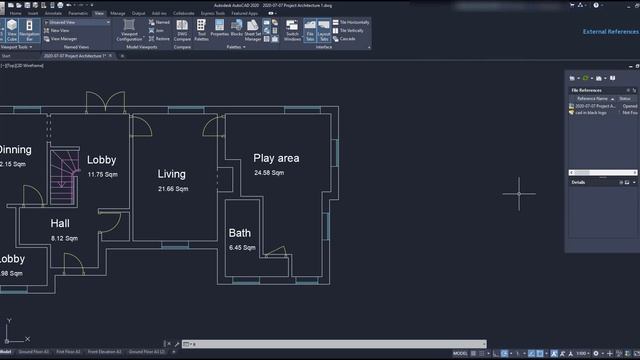Open the Blocks palette
The height and width of the screenshot is (360, 640).
(236, 28)
